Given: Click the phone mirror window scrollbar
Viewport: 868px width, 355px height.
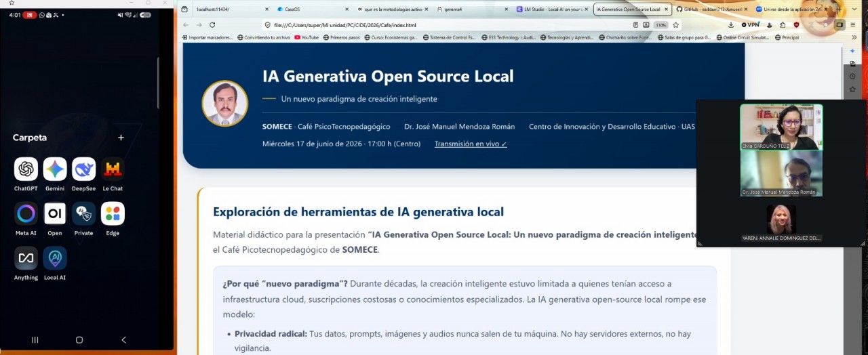Looking at the screenshot, I should [158, 83].
